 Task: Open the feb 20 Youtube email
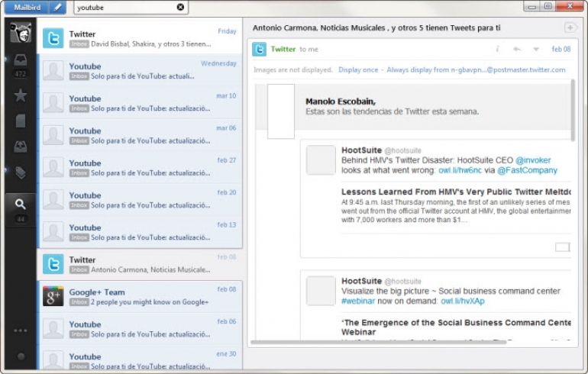(140, 199)
